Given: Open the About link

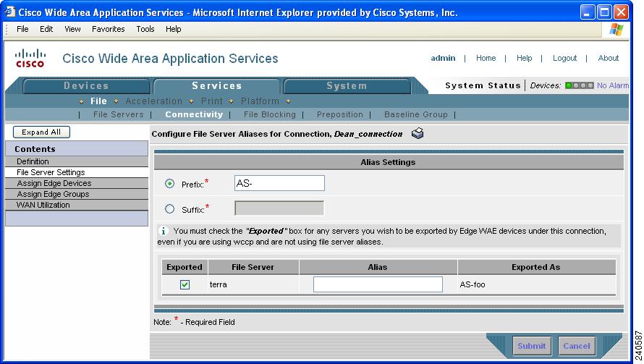Looking at the screenshot, I should (609, 58).
